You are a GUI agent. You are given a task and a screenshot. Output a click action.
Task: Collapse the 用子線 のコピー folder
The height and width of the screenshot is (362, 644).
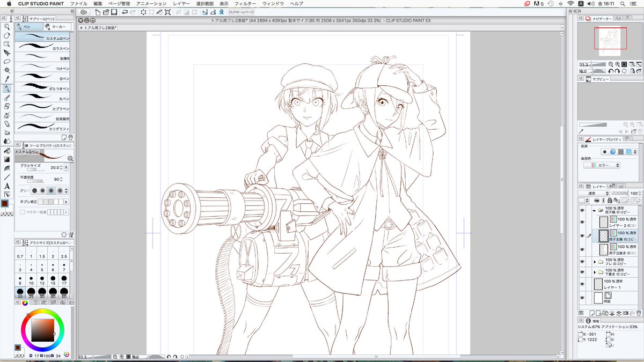[x=594, y=211]
